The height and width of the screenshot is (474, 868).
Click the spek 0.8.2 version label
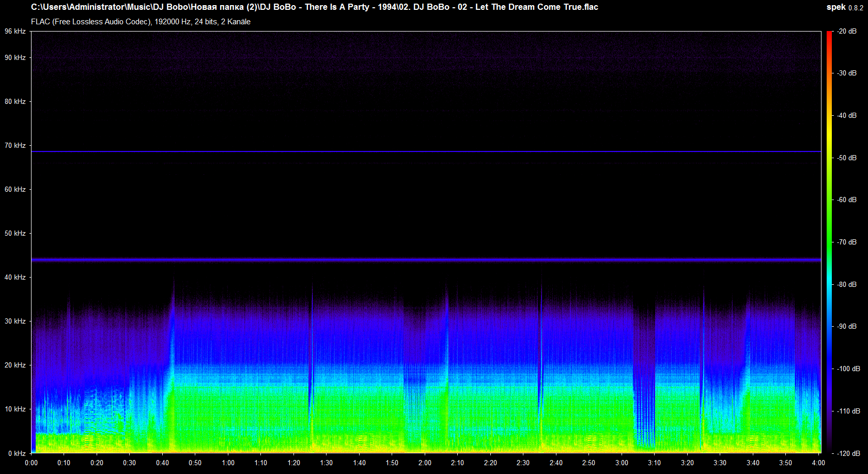844,7
